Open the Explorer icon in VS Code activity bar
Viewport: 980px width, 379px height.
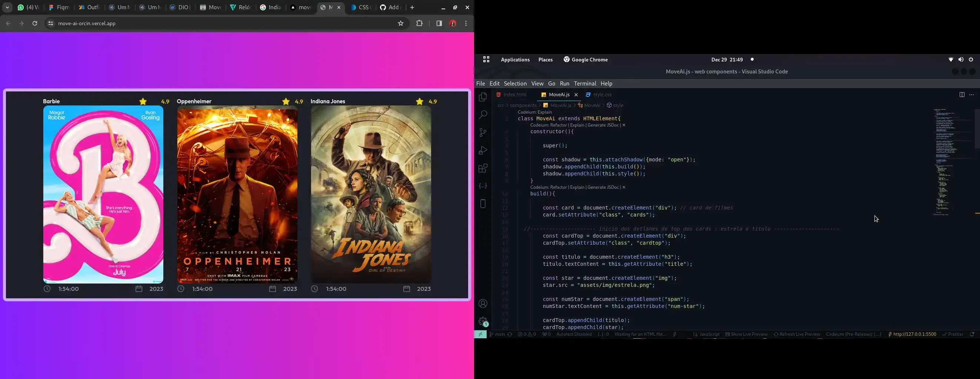[483, 97]
